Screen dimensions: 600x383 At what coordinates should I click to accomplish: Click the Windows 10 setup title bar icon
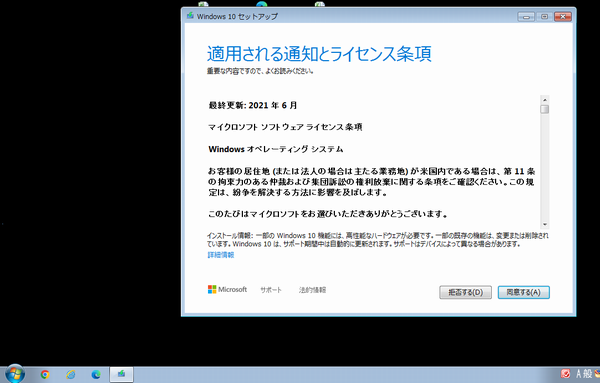[190, 16]
